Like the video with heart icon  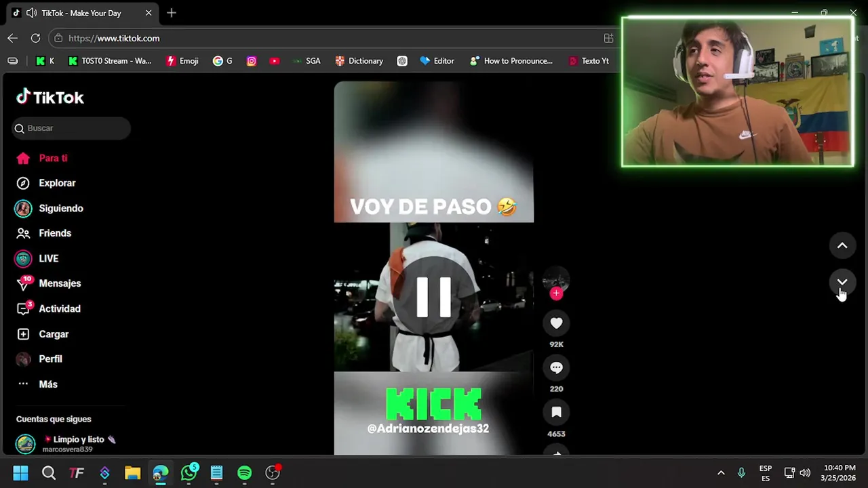point(556,323)
